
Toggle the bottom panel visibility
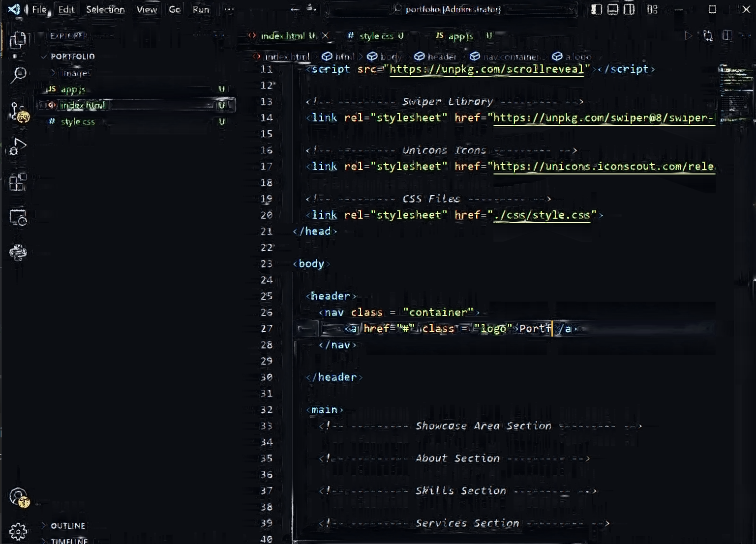click(612, 9)
